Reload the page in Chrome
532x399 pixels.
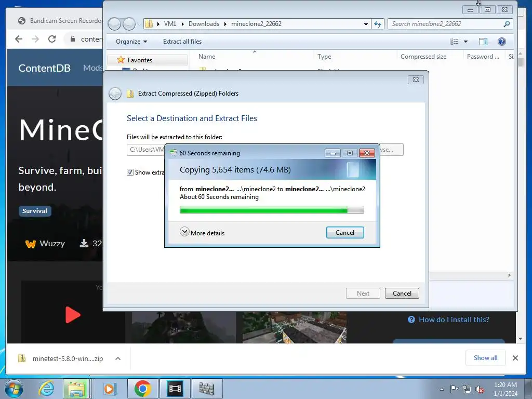click(x=52, y=39)
